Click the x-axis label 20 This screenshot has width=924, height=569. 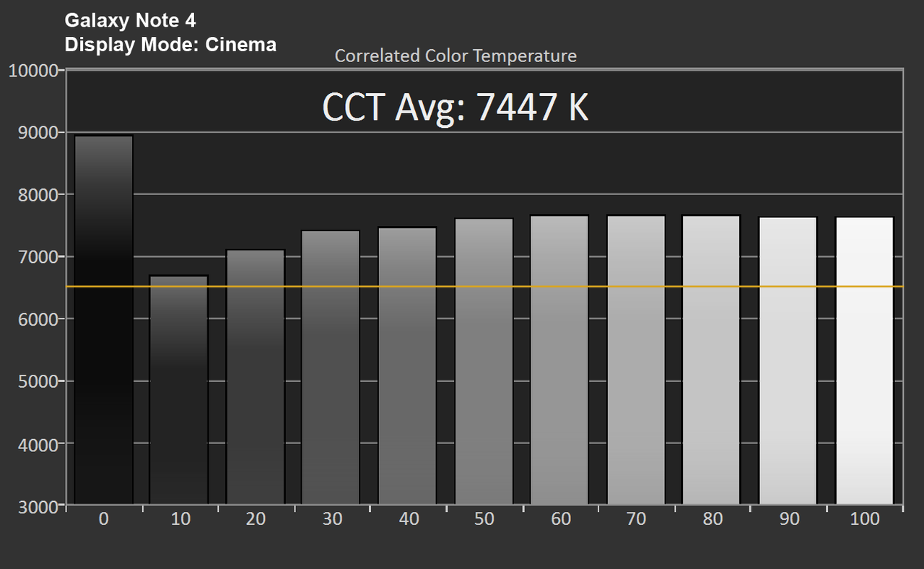(x=256, y=519)
